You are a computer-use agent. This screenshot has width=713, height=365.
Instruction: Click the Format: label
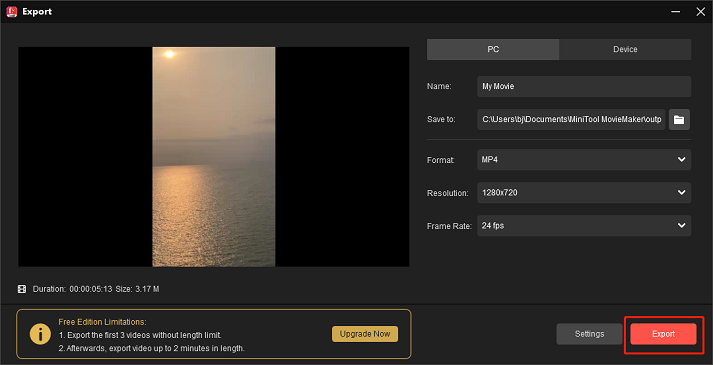pyautogui.click(x=441, y=160)
